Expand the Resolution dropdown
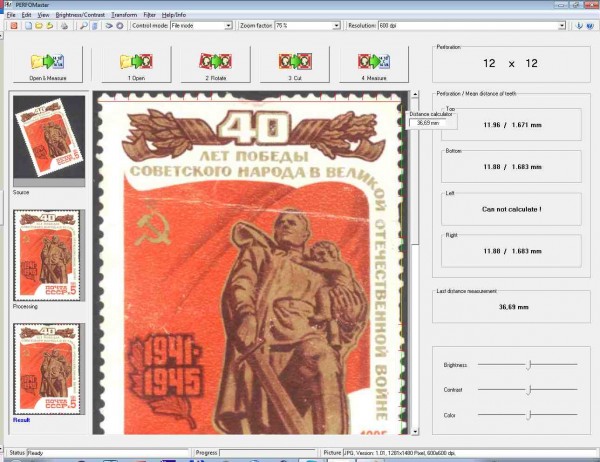The height and width of the screenshot is (462, 600). (x=561, y=26)
